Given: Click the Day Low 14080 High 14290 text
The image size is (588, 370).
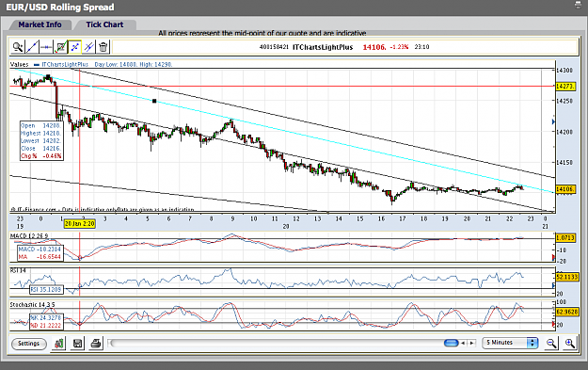Looking at the screenshot, I should pyautogui.click(x=134, y=65).
